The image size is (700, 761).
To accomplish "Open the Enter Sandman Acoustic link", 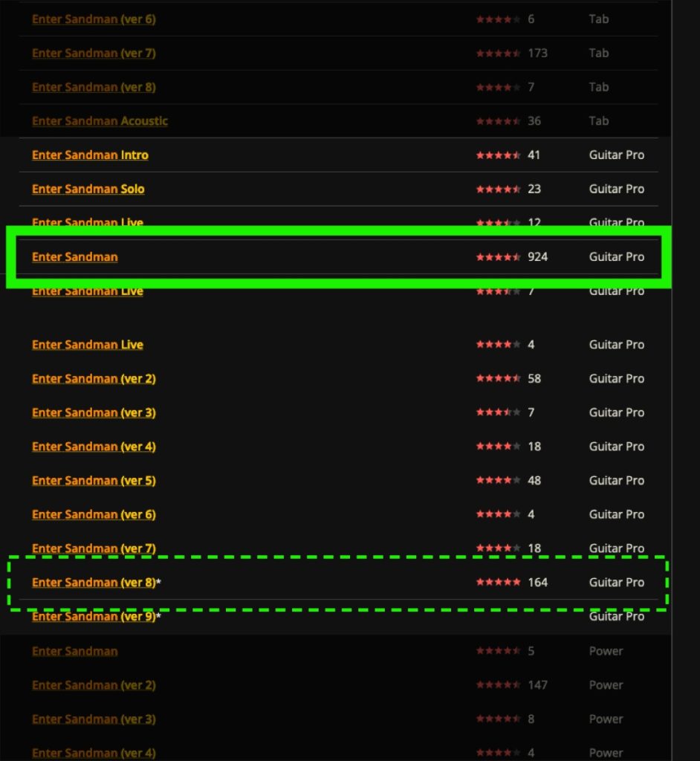I will (x=100, y=121).
